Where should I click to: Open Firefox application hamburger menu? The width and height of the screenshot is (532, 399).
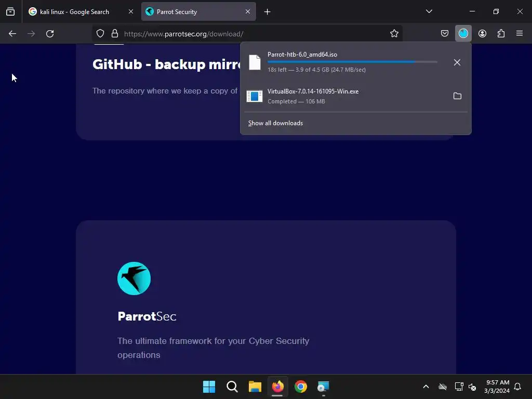(x=520, y=33)
